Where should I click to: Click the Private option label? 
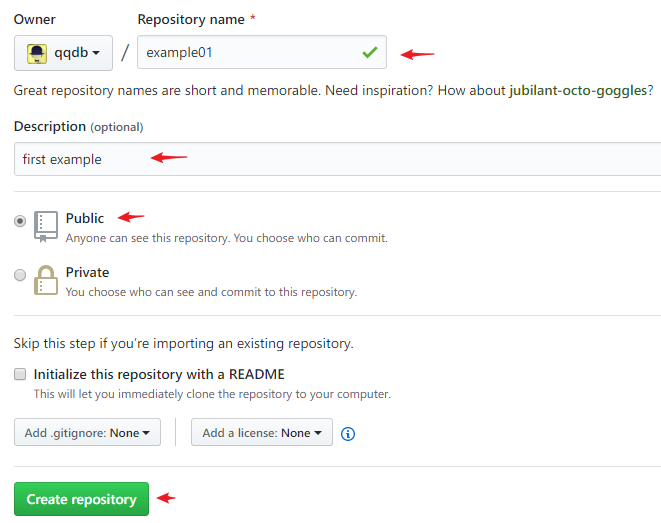pos(87,272)
